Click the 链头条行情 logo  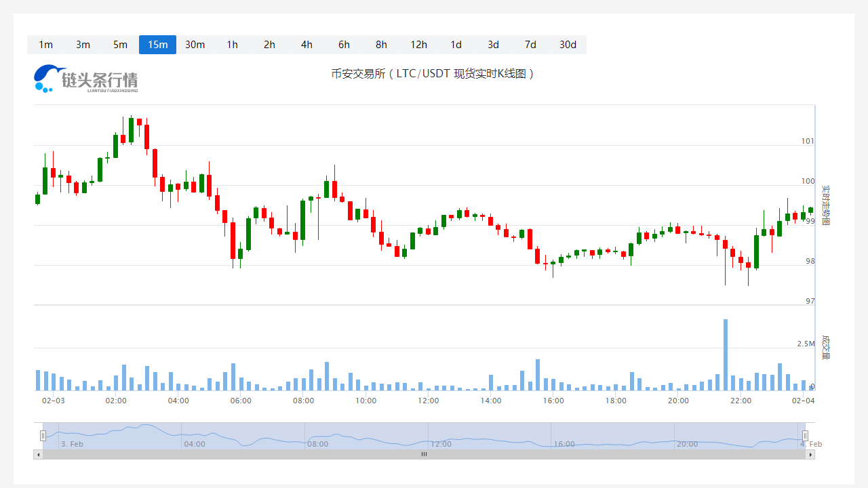point(85,79)
